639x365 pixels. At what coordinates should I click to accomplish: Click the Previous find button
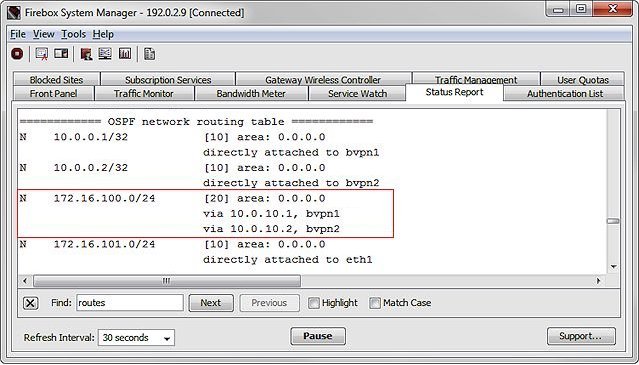coord(269,303)
